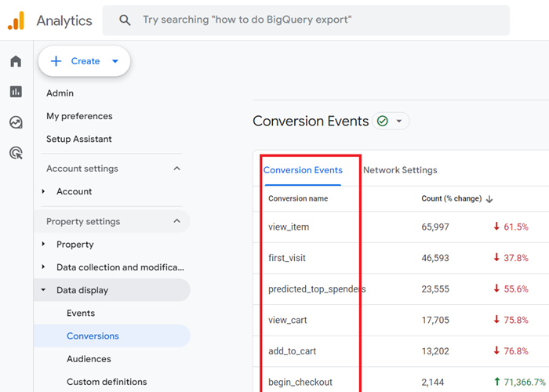This screenshot has width=549, height=392.
Task: Open Custom definitions
Action: 107,382
